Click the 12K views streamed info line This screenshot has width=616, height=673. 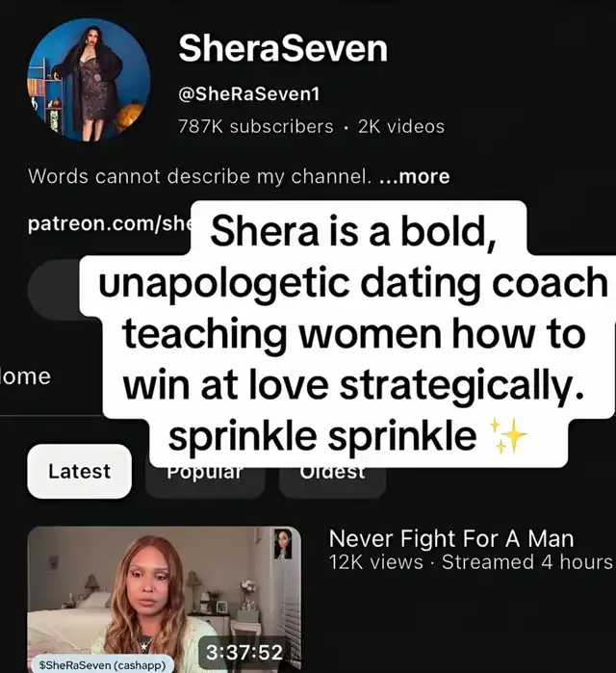[x=472, y=562]
